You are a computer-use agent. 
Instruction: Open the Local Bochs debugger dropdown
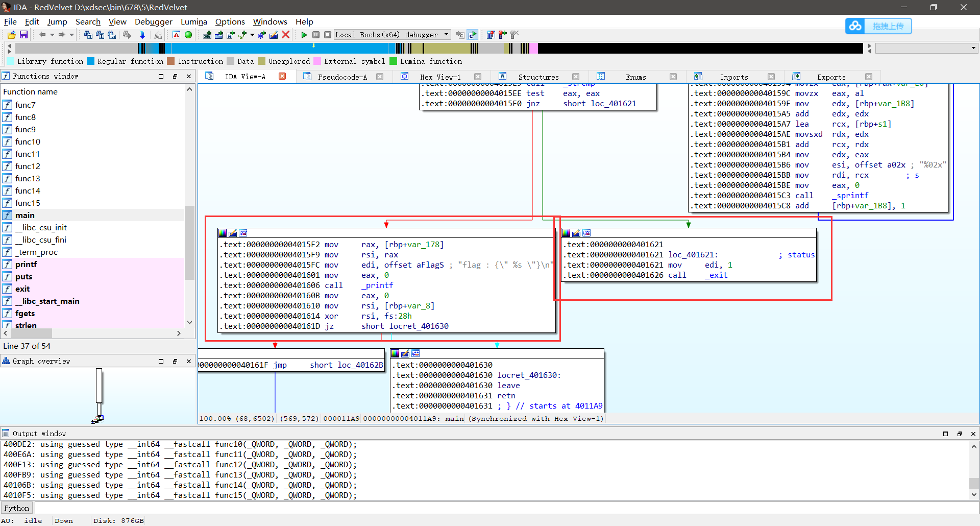392,35
